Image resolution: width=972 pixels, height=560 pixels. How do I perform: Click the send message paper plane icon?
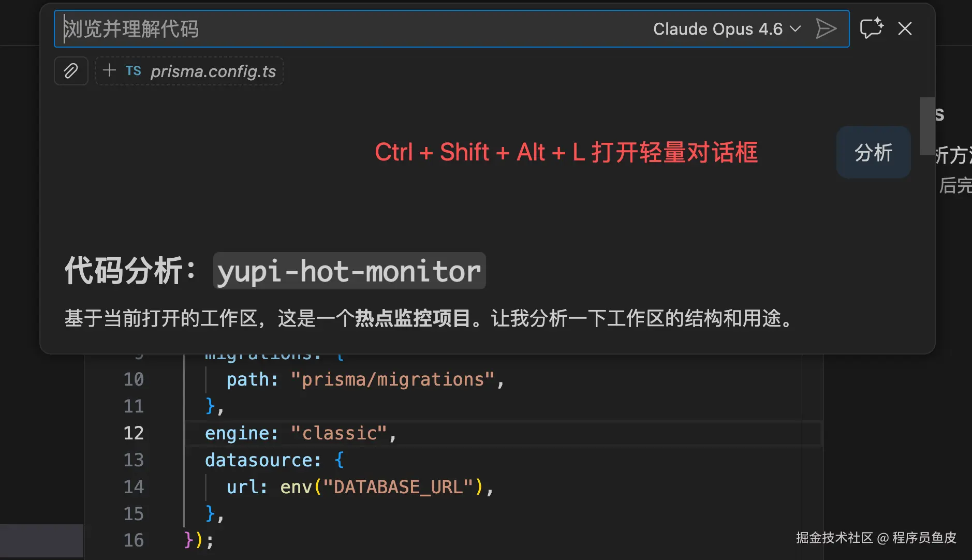pos(826,28)
